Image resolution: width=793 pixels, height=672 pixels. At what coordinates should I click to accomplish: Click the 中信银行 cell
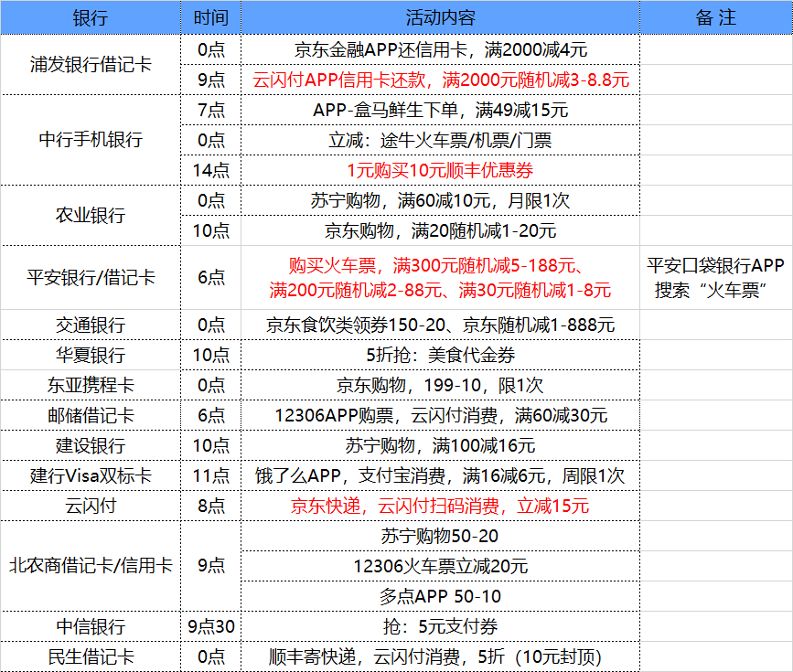coord(91,626)
